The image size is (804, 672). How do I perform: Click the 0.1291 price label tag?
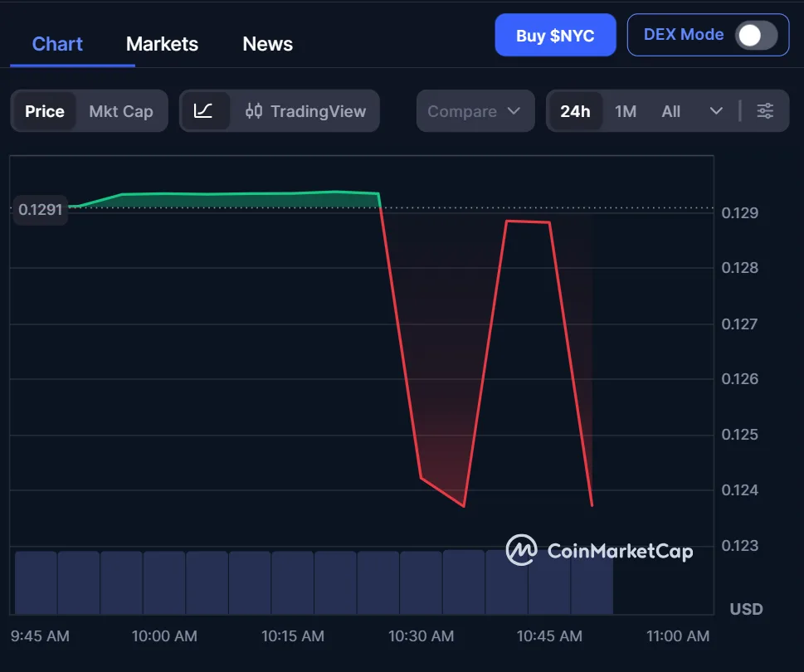[x=40, y=210]
